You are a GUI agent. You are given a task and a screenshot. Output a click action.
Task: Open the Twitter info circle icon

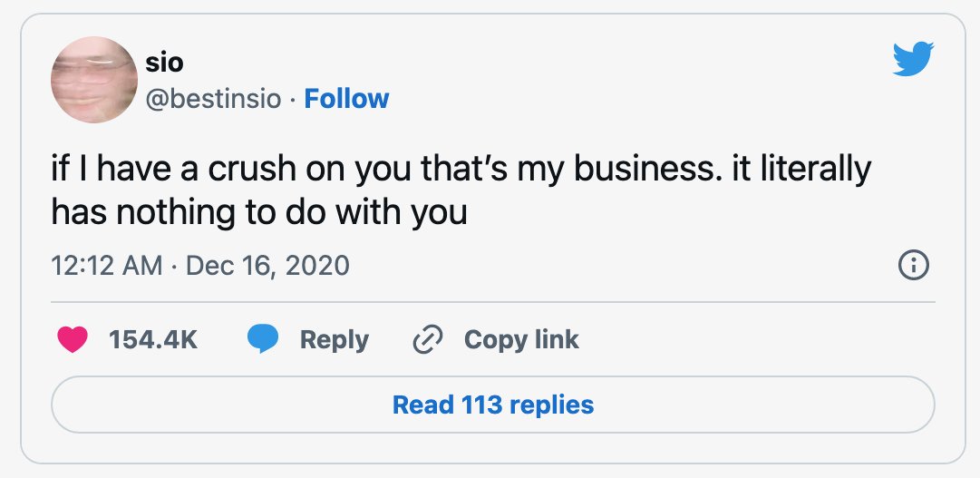coord(913,265)
